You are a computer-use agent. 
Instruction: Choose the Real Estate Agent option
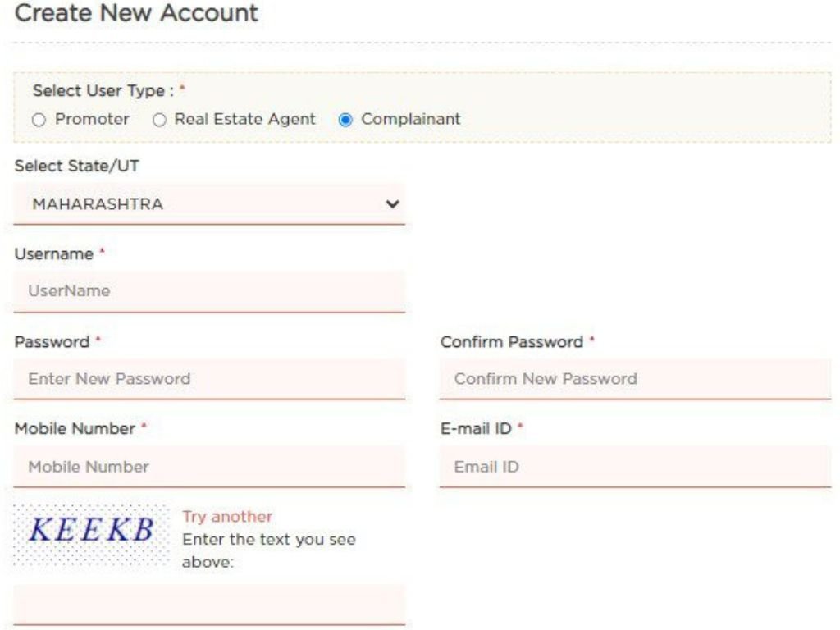coord(159,120)
